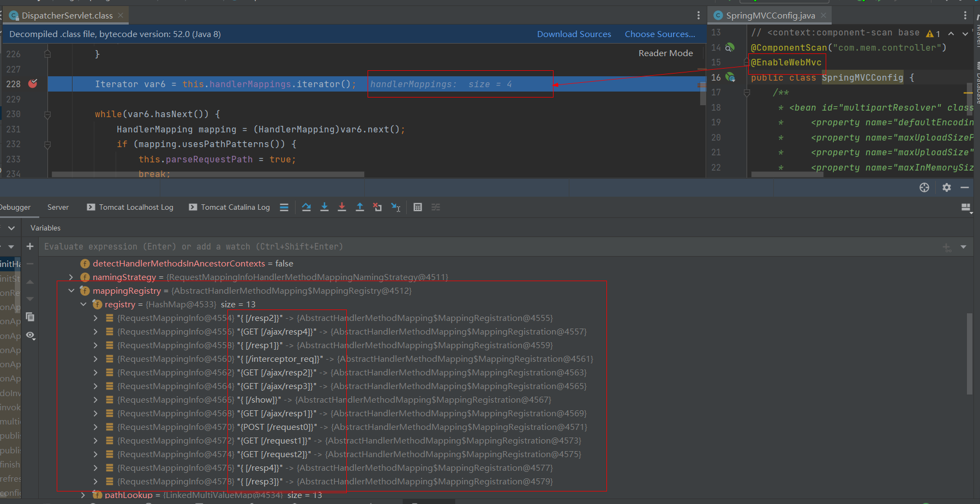Go to previous highlighted error arrow
The height and width of the screenshot is (504, 980).
(x=951, y=34)
